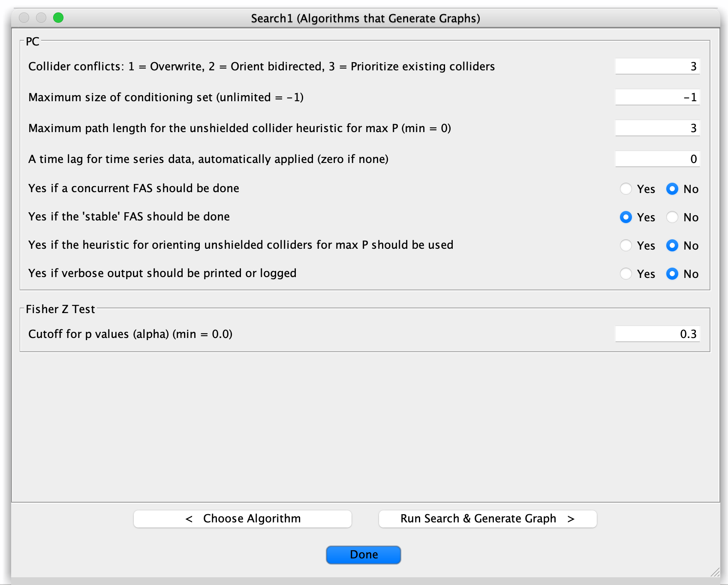Choose 'Yes' for the stable FAS option

pos(626,217)
